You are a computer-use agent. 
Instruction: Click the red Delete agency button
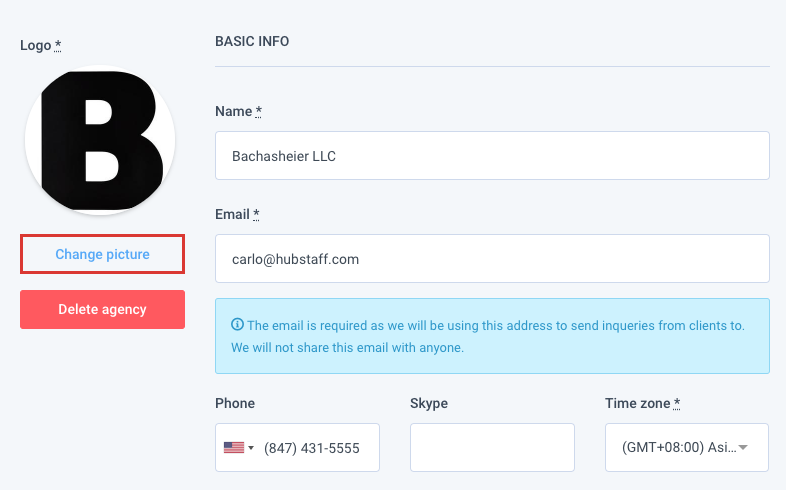pyautogui.click(x=102, y=309)
